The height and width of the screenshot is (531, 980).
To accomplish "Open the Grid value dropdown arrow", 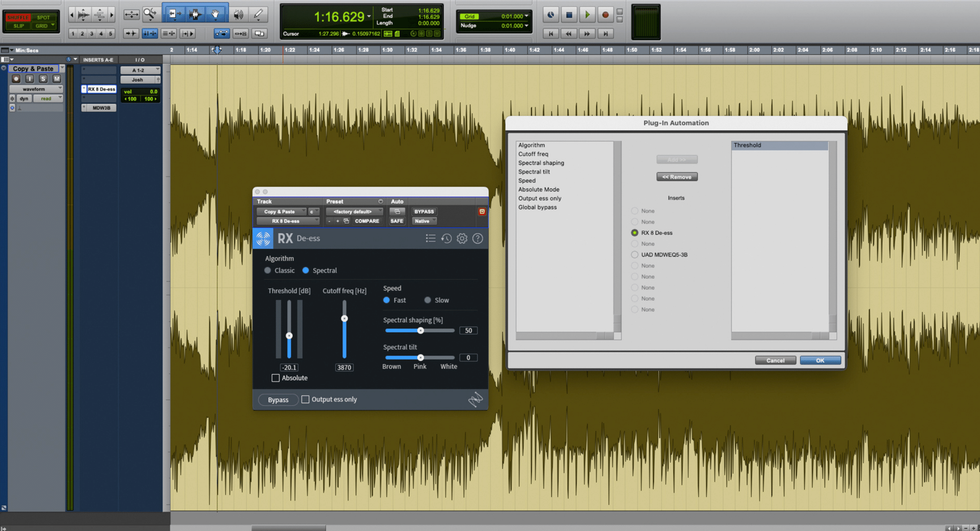I will pyautogui.click(x=526, y=16).
